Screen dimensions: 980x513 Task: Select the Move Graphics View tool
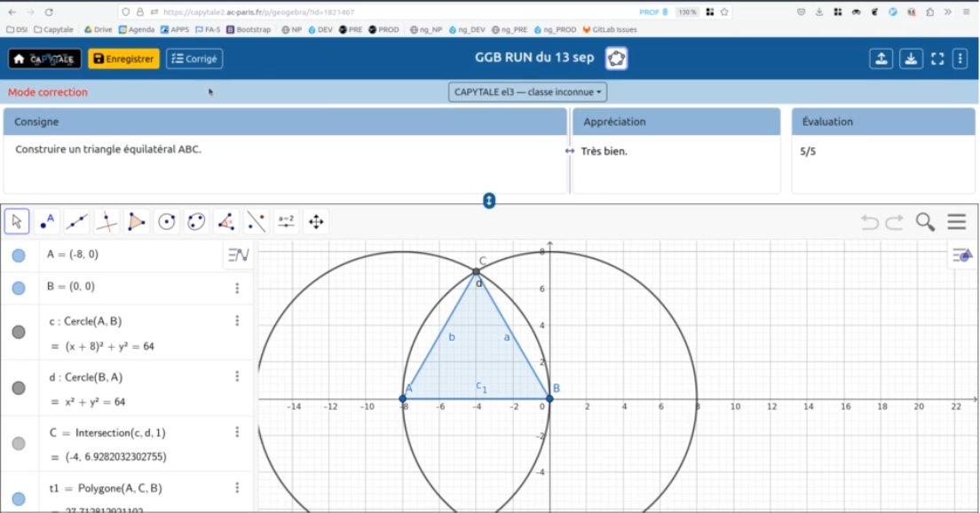click(x=316, y=222)
